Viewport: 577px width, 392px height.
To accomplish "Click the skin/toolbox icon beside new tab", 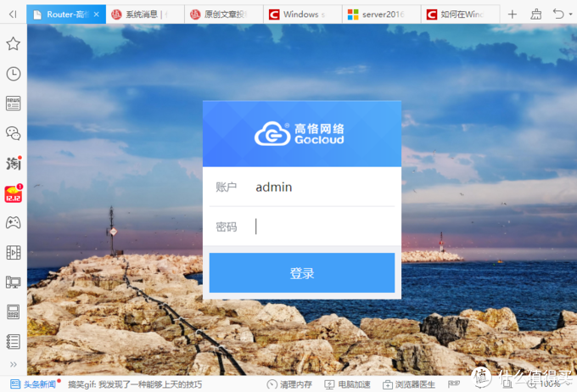I will click(x=535, y=14).
